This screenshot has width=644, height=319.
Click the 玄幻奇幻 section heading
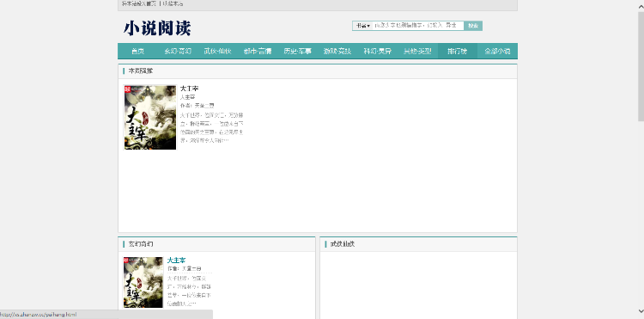tap(141, 244)
